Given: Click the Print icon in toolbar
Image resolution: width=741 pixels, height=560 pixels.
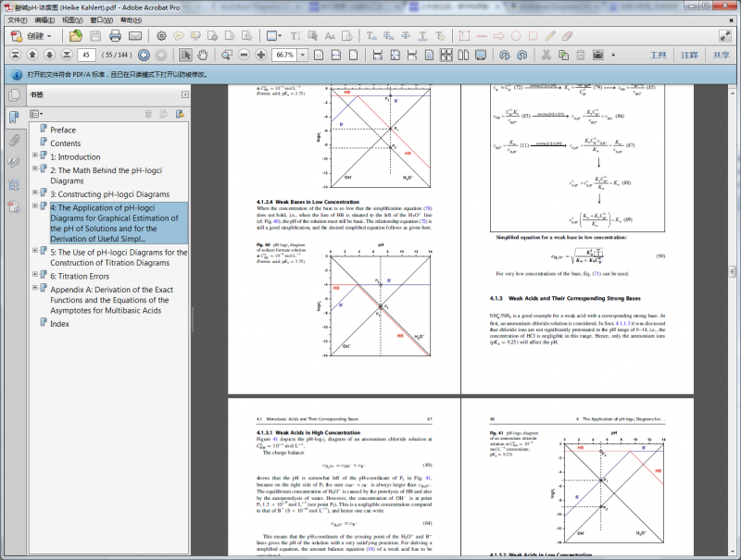Looking at the screenshot, I should [x=115, y=36].
